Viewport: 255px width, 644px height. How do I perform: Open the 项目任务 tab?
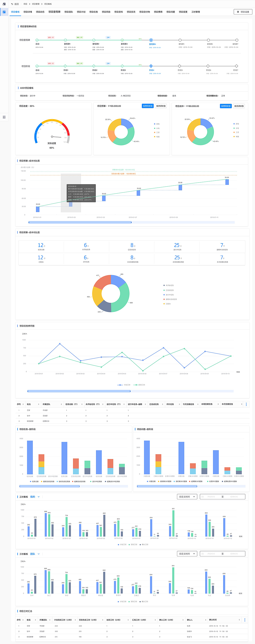pyautogui.click(x=94, y=12)
